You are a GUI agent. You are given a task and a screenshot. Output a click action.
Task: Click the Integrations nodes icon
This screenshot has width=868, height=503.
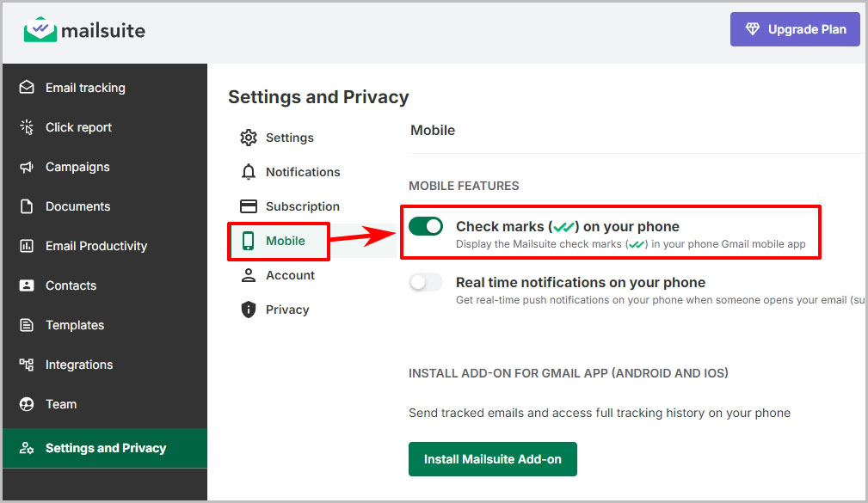(27, 365)
